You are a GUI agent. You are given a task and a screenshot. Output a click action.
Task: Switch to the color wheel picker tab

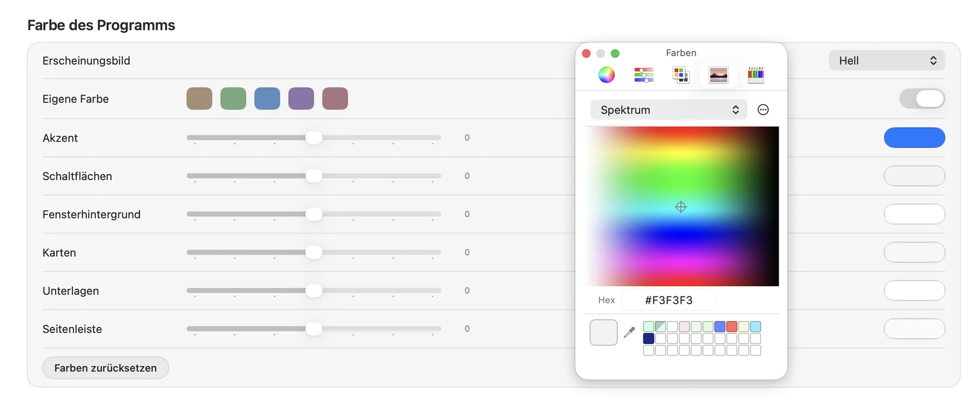click(x=607, y=75)
